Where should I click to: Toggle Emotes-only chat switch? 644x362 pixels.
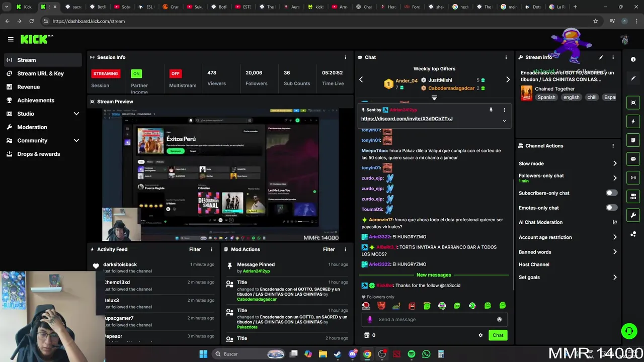pyautogui.click(x=611, y=208)
